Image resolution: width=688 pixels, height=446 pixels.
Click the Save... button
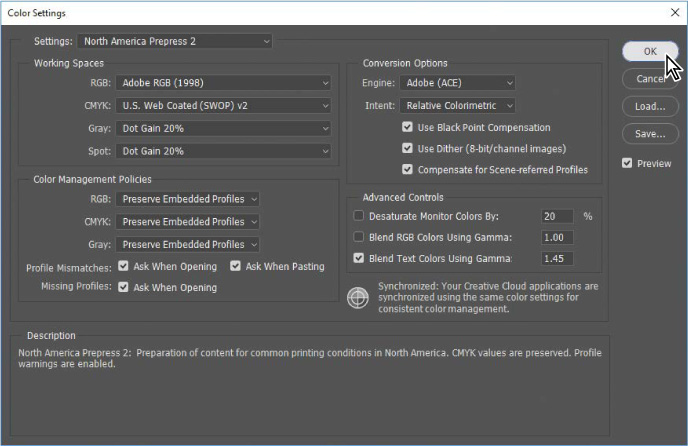pyautogui.click(x=650, y=133)
